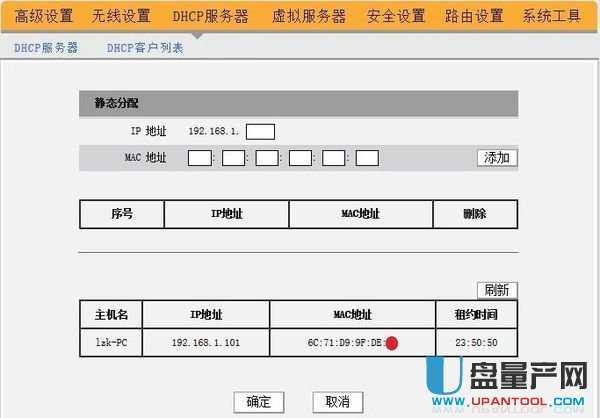
Task: Focus the fifth MAC 地址 input box
Action: click(x=333, y=158)
